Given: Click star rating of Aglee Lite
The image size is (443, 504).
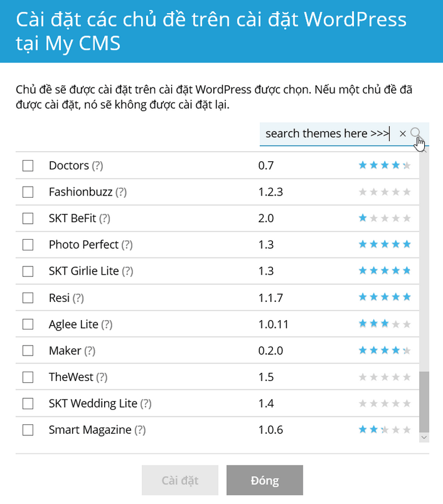Looking at the screenshot, I should (x=385, y=324).
